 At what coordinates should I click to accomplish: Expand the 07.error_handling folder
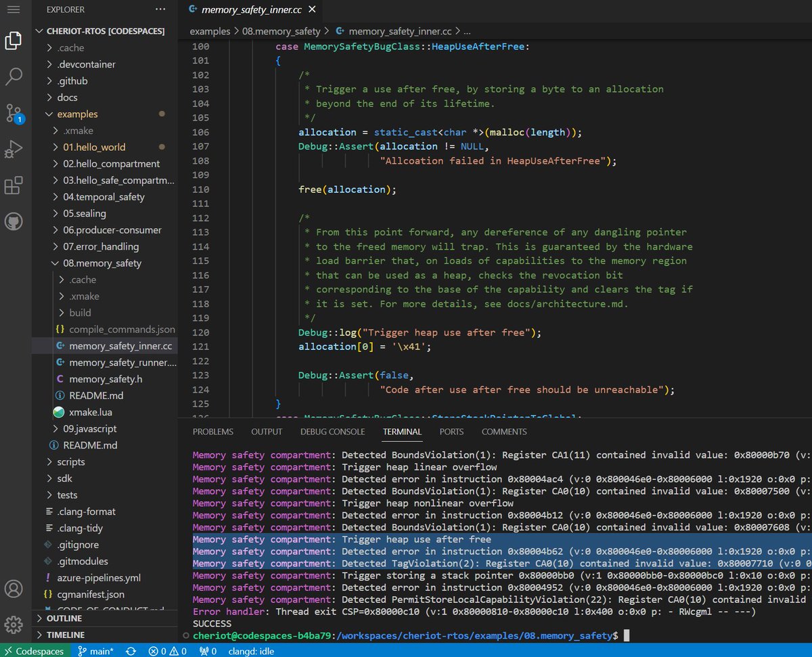[x=104, y=246]
